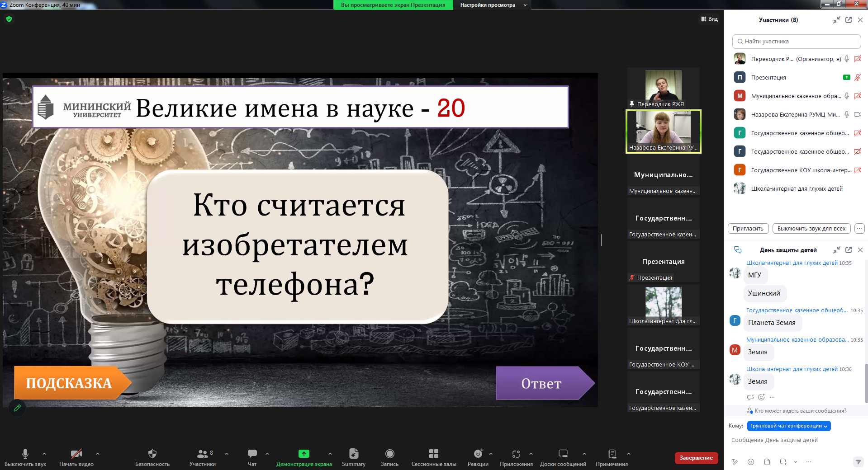This screenshot has width=868, height=470.
Task: Open more participant options ellipsis button
Action: [859, 228]
